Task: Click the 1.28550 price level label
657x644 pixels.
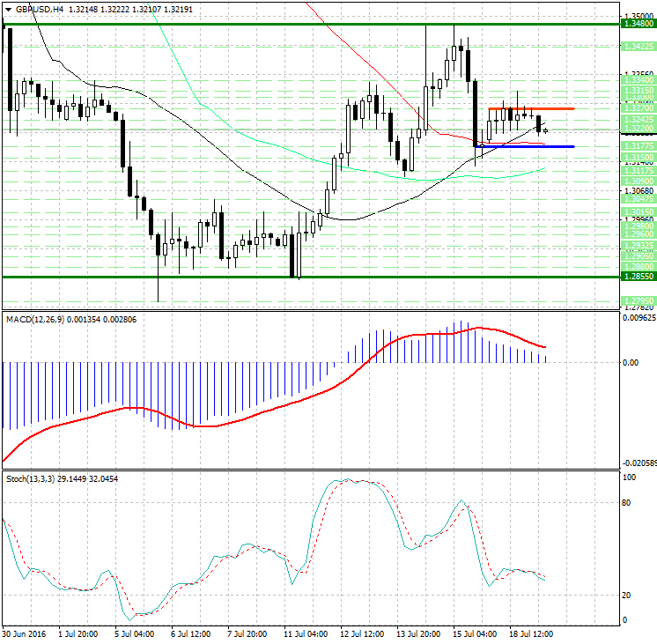Action: click(x=639, y=277)
